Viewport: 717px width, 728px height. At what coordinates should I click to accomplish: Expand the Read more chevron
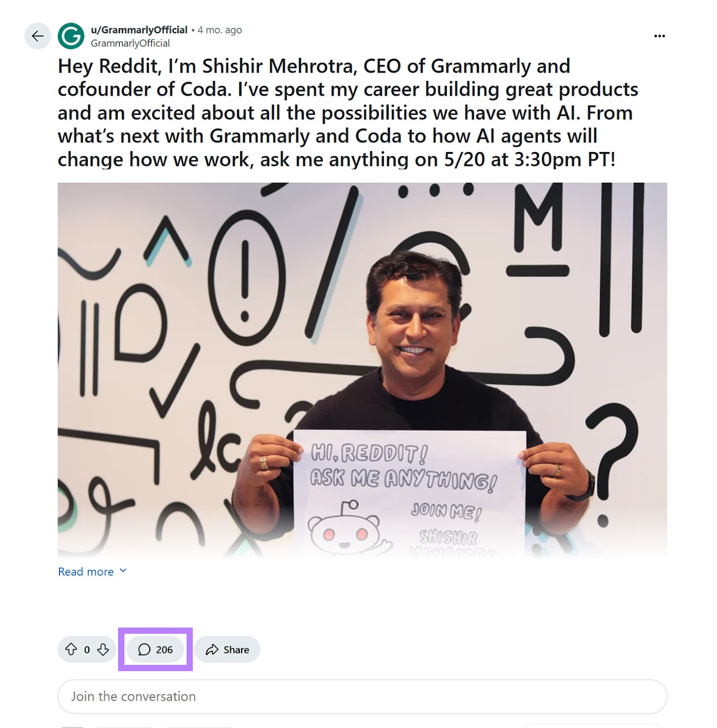123,571
